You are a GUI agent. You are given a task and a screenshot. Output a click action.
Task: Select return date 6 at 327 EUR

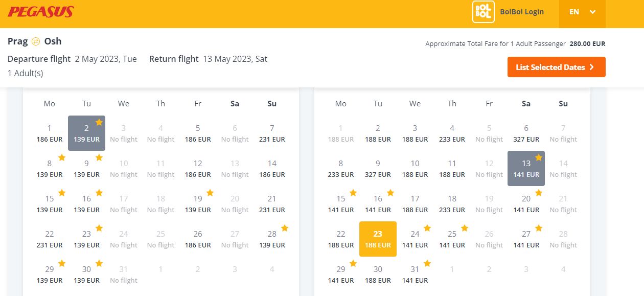526,133
